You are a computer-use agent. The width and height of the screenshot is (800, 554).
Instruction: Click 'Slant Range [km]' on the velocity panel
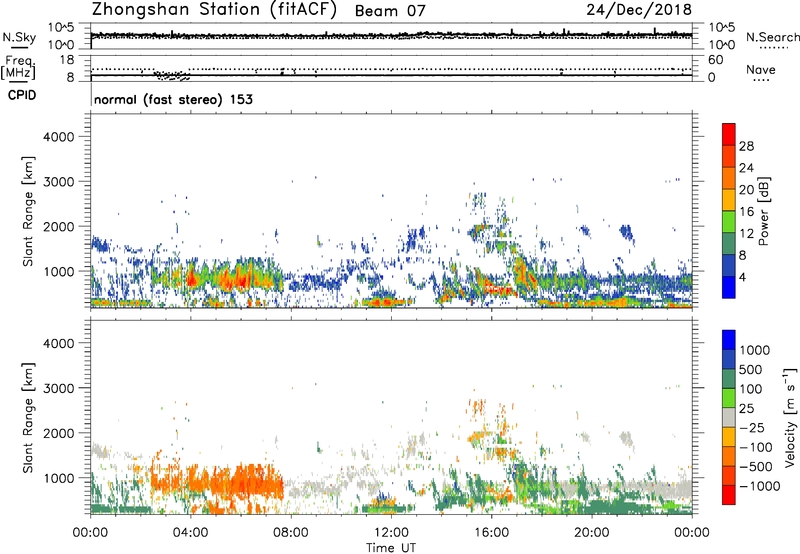pyautogui.click(x=28, y=418)
